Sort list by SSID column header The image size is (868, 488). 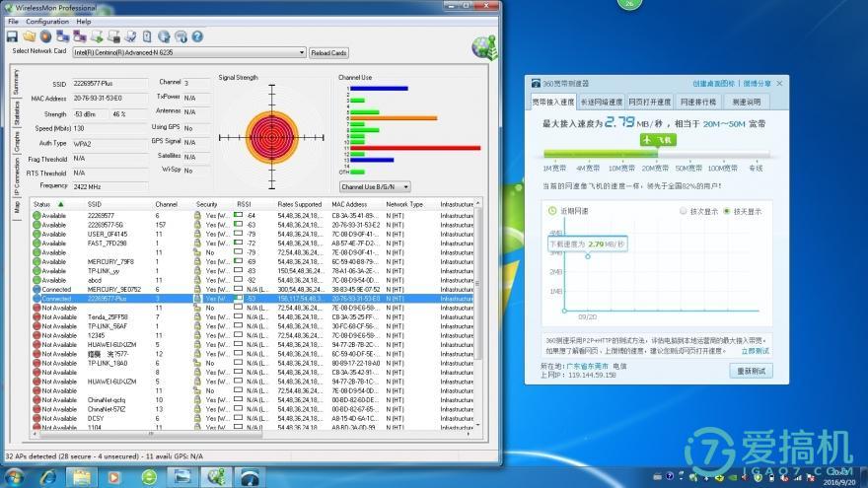coord(94,204)
